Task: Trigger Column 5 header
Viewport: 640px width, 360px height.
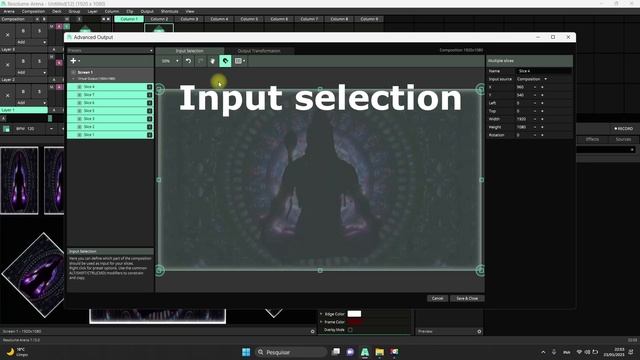Action: pyautogui.click(x=249, y=19)
